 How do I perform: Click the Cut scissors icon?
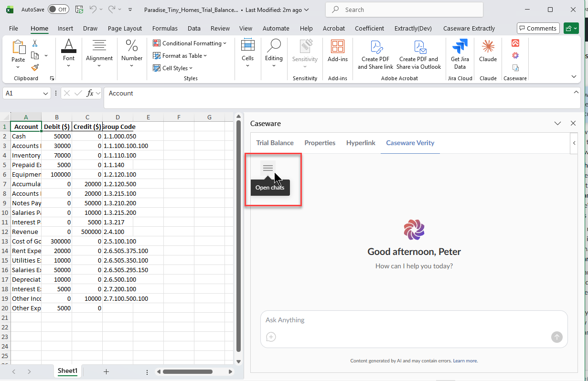click(35, 43)
